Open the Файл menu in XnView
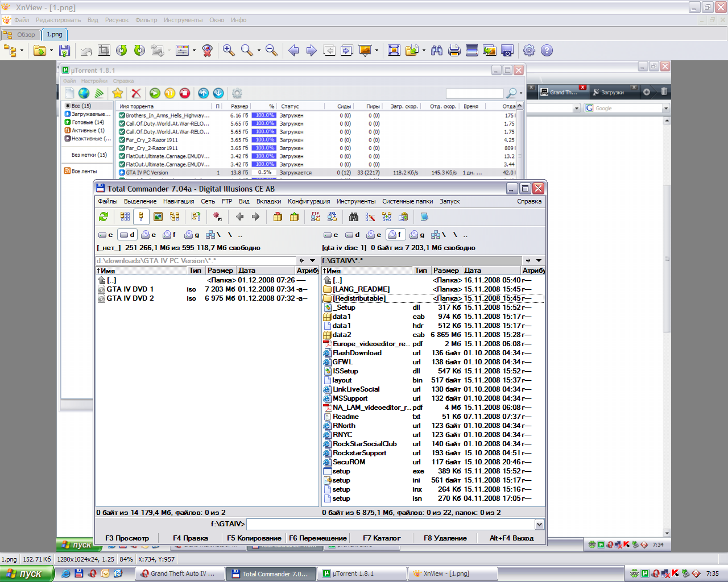Image resolution: width=728 pixels, height=582 pixels. click(22, 20)
